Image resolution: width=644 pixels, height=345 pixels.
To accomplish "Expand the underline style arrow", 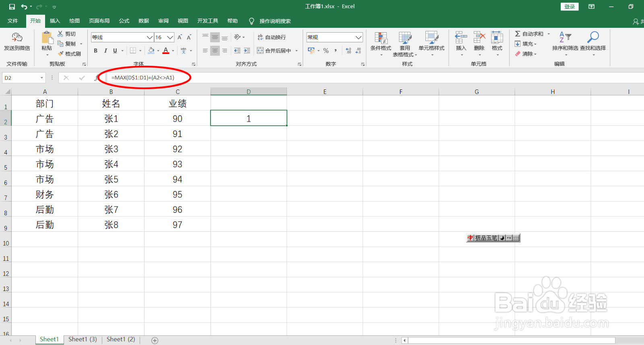I will pyautogui.click(x=122, y=50).
